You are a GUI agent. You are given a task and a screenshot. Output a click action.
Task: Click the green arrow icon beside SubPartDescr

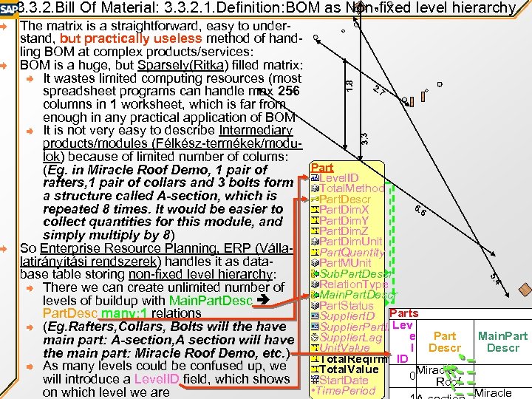click(315, 273)
